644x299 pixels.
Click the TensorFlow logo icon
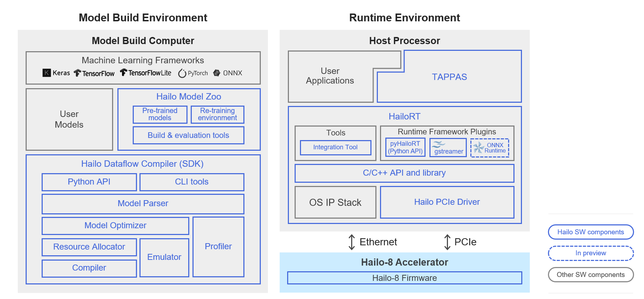pos(77,73)
